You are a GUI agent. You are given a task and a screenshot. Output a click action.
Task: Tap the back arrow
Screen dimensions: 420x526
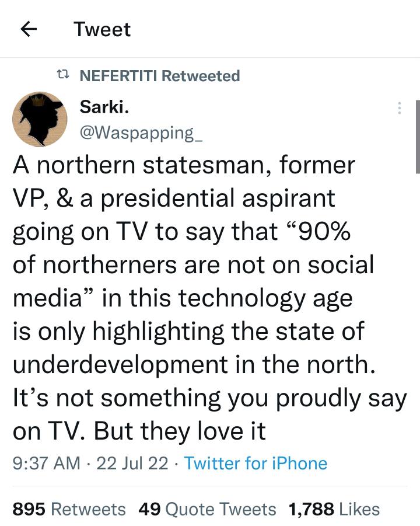pos(29,29)
